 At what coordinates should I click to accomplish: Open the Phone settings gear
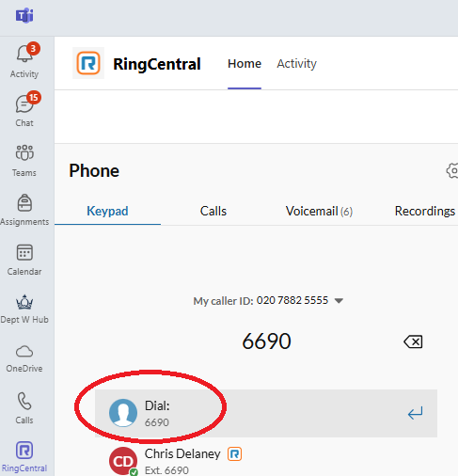click(x=452, y=171)
